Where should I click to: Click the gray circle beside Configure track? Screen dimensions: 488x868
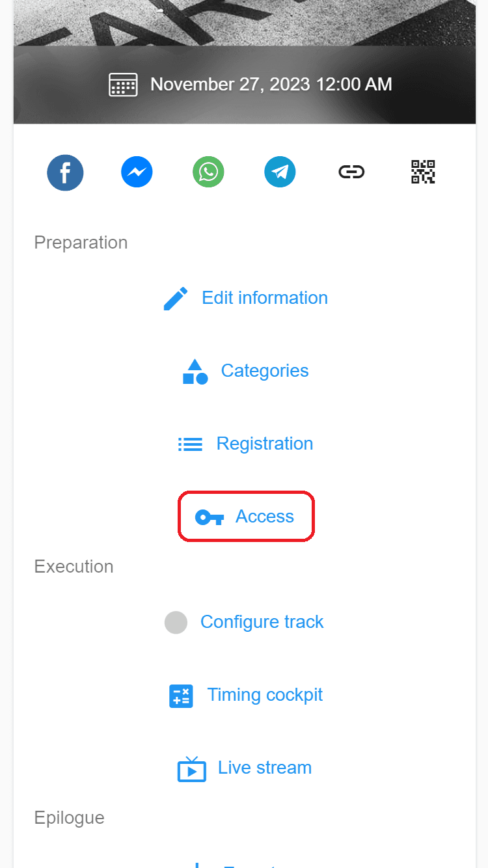pos(176,623)
